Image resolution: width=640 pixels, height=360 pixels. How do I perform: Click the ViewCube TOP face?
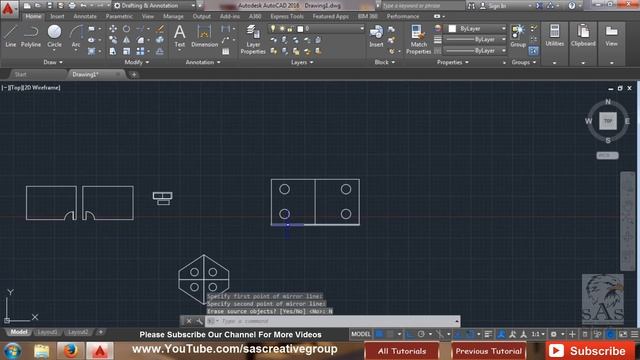point(608,121)
